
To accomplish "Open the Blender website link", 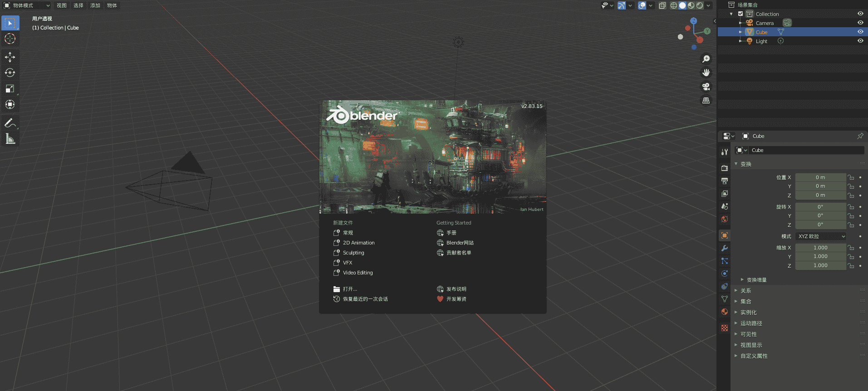I will 460,243.
